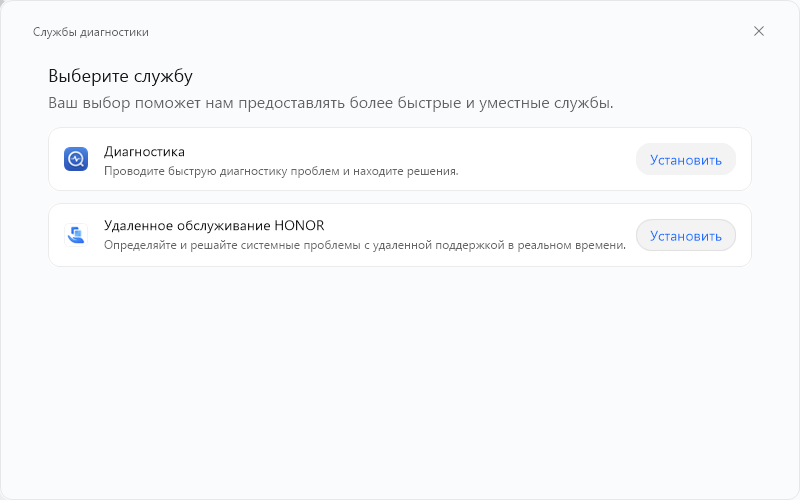
Task: Click the Диагностика service title
Action: coord(145,152)
